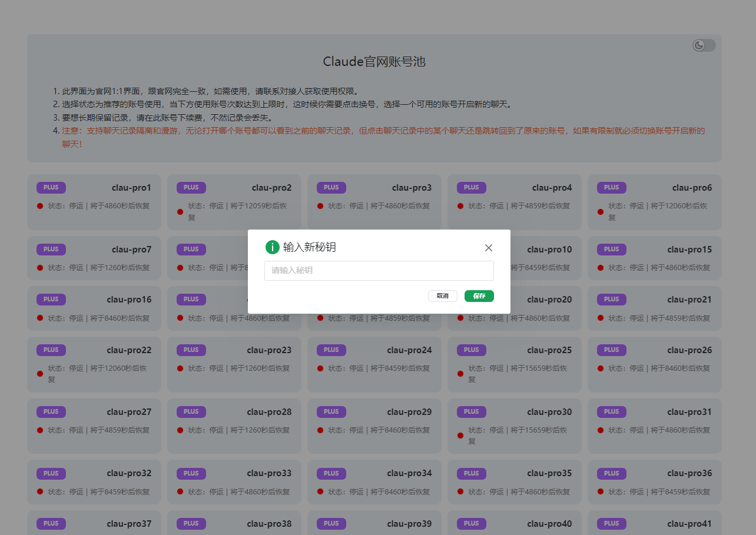Click the PLUS badge on clau-pro27
Image resolution: width=756 pixels, height=535 pixels.
51,412
